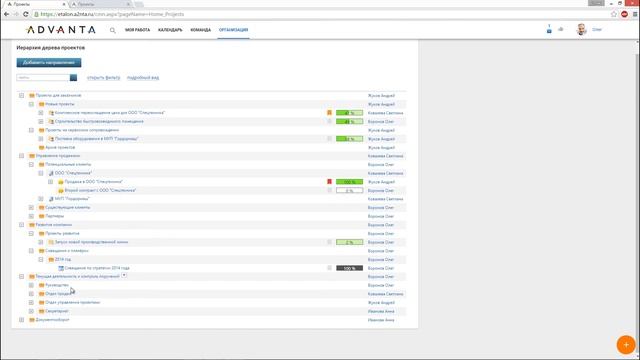Click folder icon of "2014 год"
This screenshot has width=640, height=360.
pyautogui.click(x=51, y=260)
